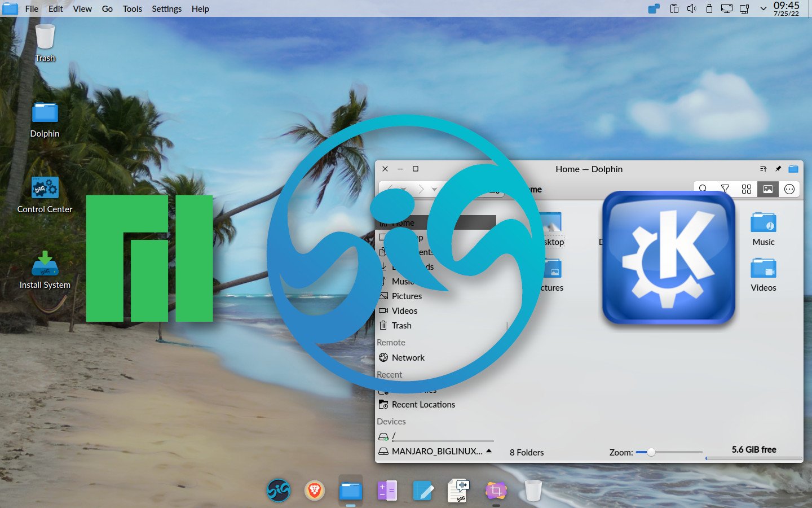Screen dimensions: 812x508
Task: Click the forward arrow in Dolphin toolbar
Action: coord(421,189)
